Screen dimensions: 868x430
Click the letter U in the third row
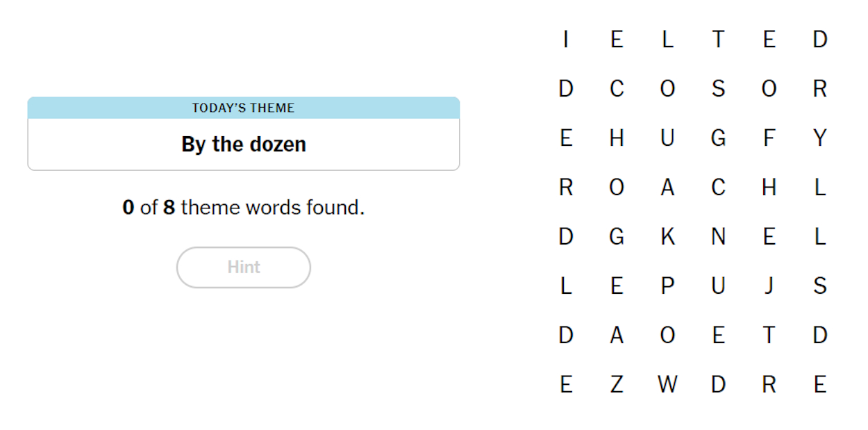[x=667, y=138]
